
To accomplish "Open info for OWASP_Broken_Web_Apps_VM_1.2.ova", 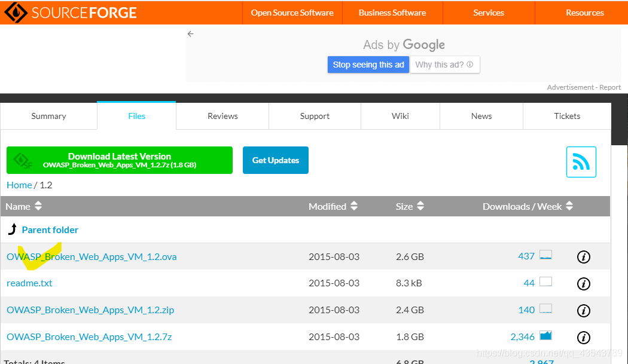I will pyautogui.click(x=583, y=256).
